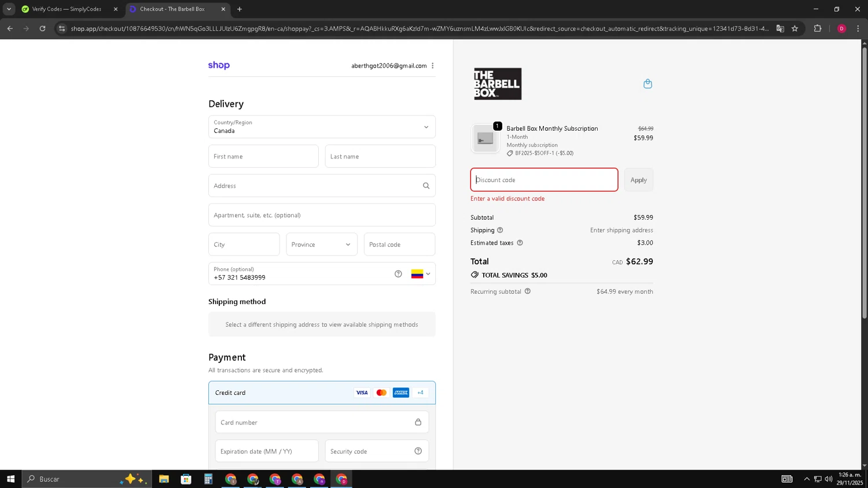This screenshot has height=488, width=868.
Task: Open recurring subtotal help icon
Action: click(x=527, y=291)
